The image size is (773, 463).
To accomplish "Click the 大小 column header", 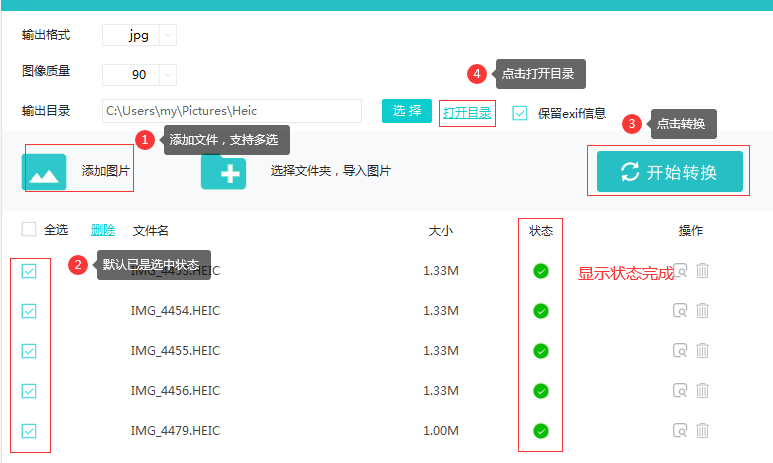I will point(441,231).
